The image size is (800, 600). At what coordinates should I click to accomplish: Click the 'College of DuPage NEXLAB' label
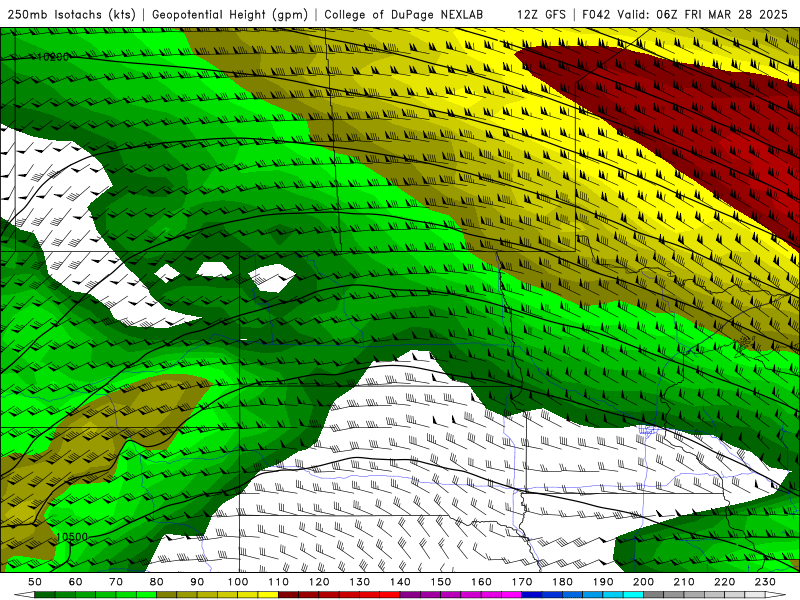point(403,14)
